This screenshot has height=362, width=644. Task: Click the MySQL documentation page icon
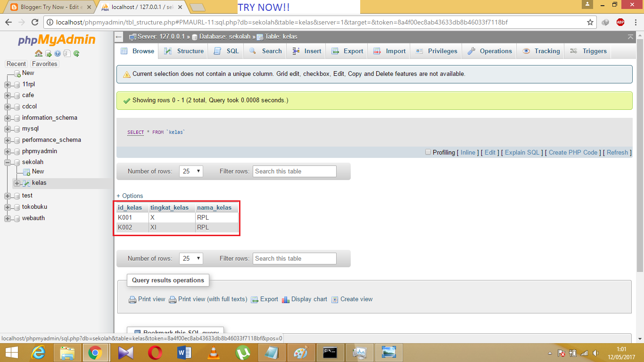(x=66, y=53)
